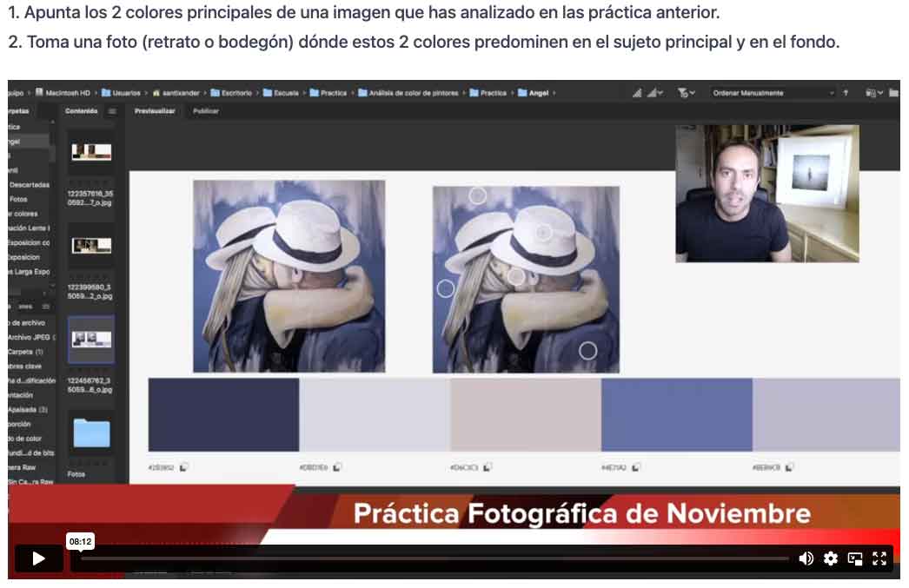Screen dimensions: 909x588
Task: Copy hex code under dark navy swatch
Action: [183, 467]
